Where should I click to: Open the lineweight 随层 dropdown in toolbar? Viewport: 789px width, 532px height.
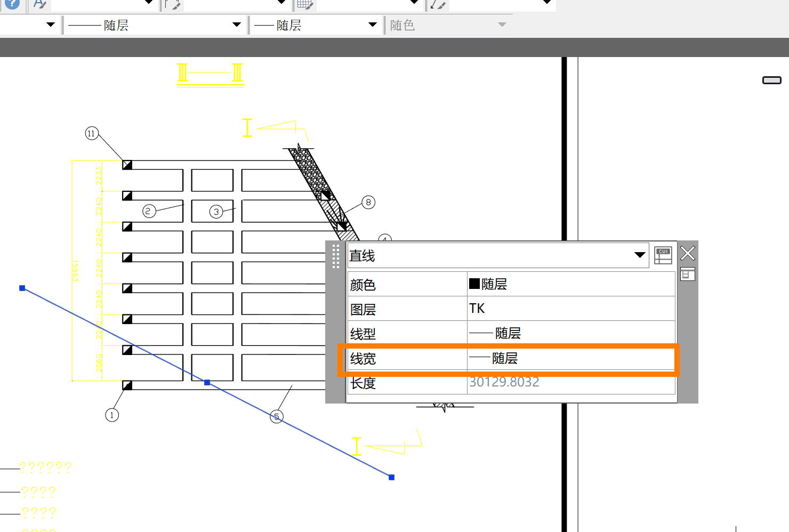tap(373, 25)
